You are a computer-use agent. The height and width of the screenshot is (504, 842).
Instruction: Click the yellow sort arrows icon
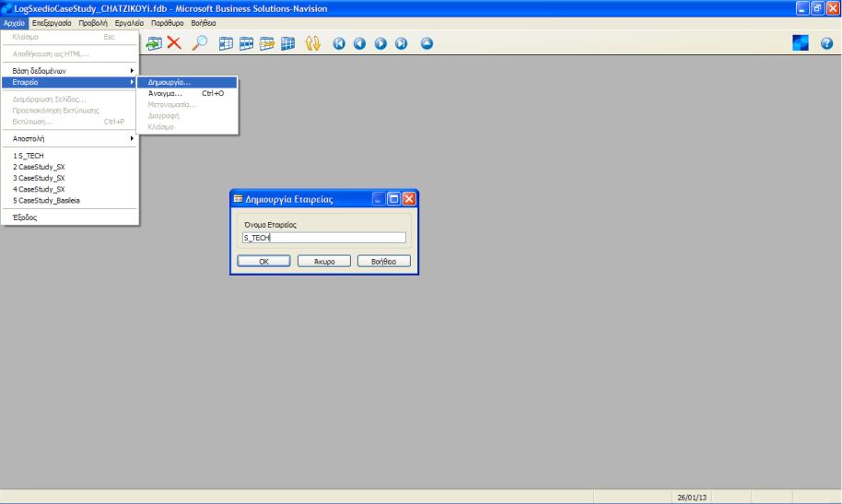click(312, 43)
